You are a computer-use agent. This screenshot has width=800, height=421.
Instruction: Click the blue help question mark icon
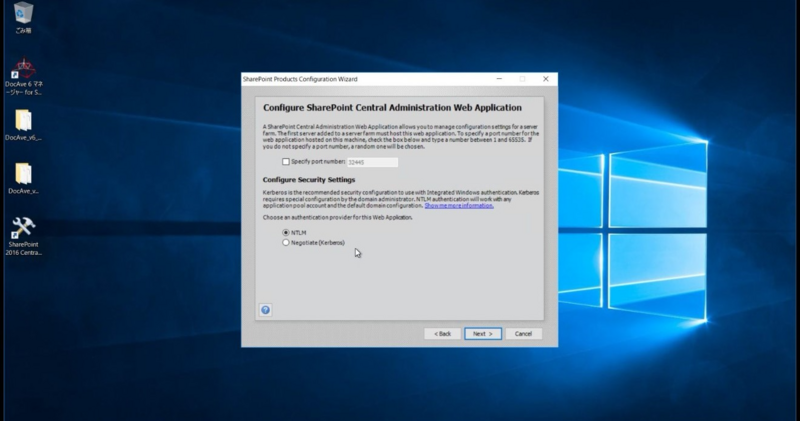point(265,310)
